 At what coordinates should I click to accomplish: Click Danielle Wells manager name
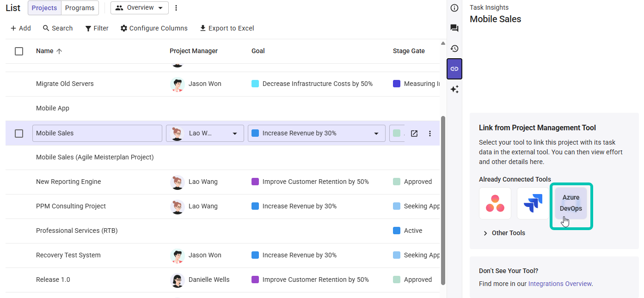coord(209,280)
